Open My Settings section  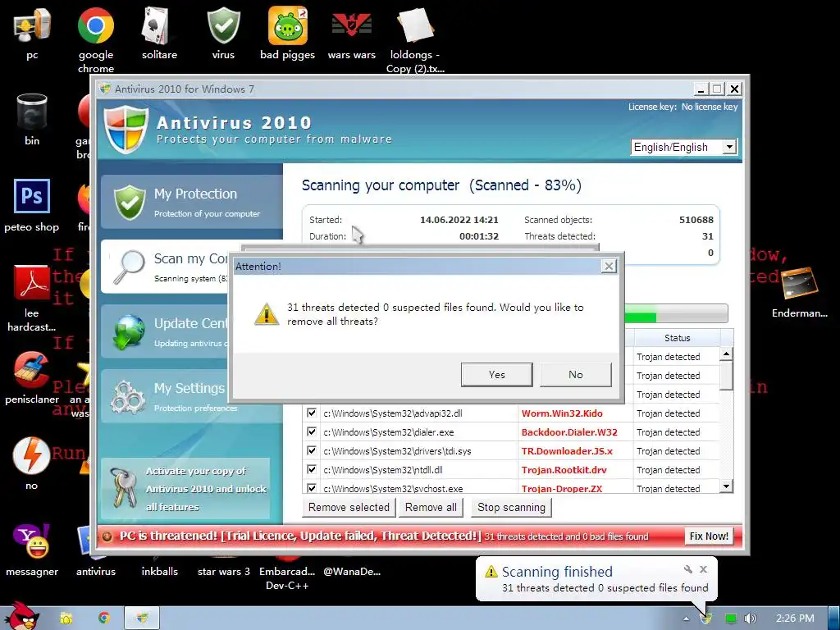[165, 396]
